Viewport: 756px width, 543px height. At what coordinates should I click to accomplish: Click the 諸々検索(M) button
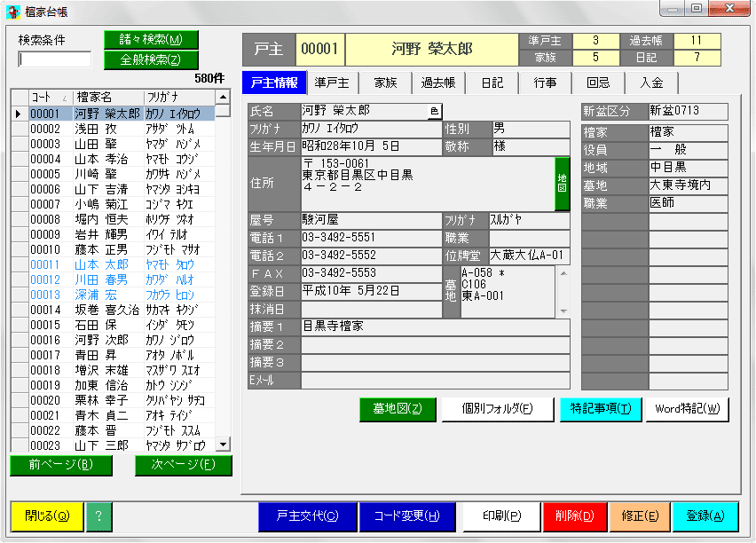(151, 40)
